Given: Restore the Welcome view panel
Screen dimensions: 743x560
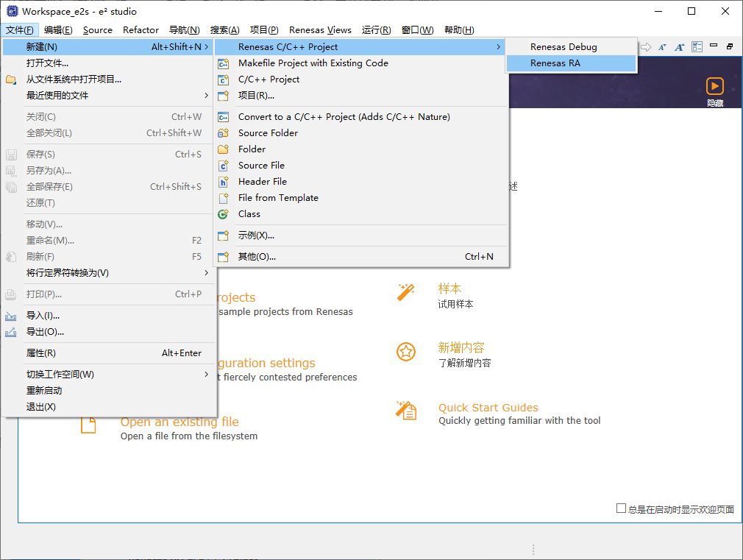Looking at the screenshot, I should pyautogui.click(x=730, y=46).
